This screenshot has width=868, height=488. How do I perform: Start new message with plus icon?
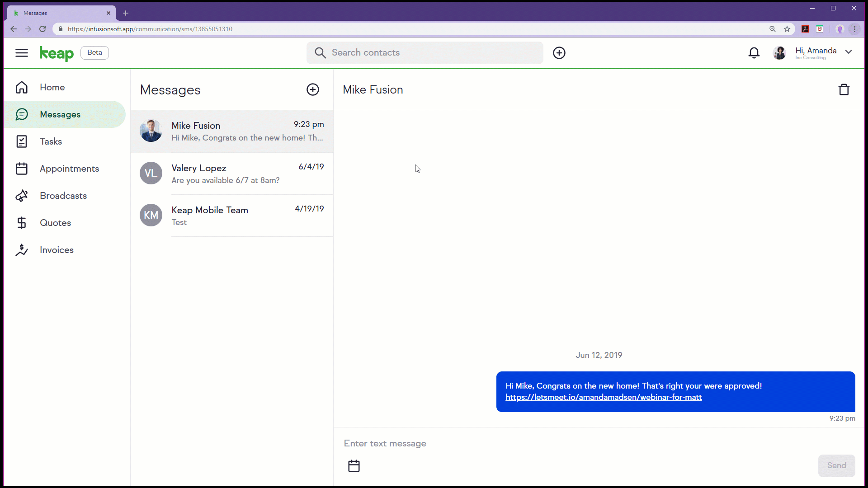(312, 89)
